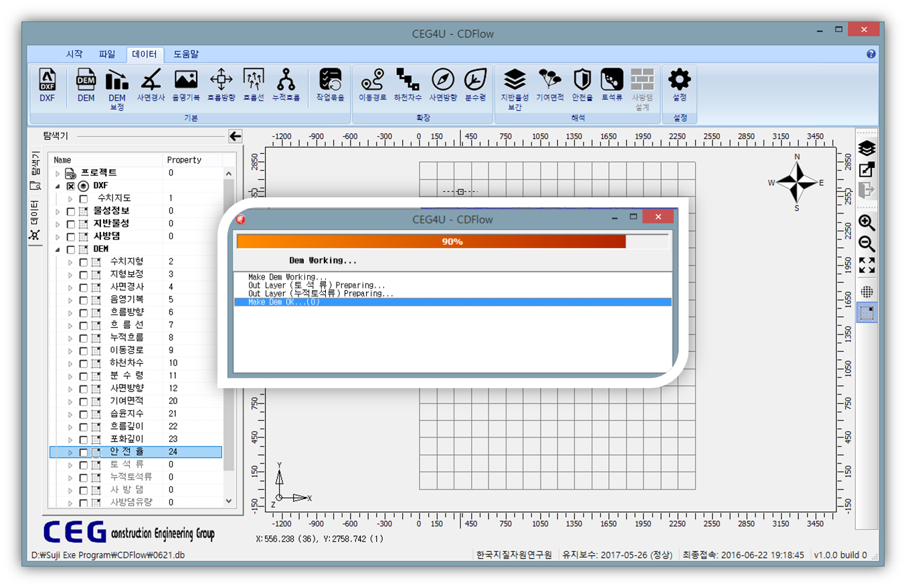Image resolution: width=906 pixels, height=588 pixels.
Task: Collapse the DXF tree node
Action: (x=58, y=186)
